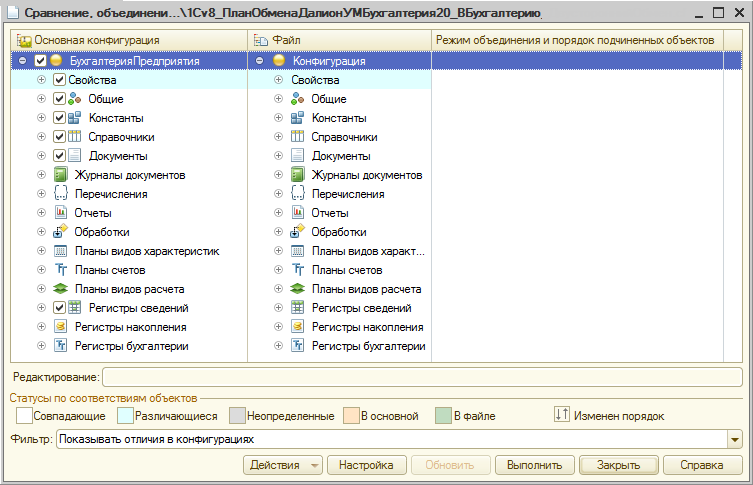The image size is (753, 485).
Task: Click the Изменен порядок arrows icon
Action: pos(561,414)
